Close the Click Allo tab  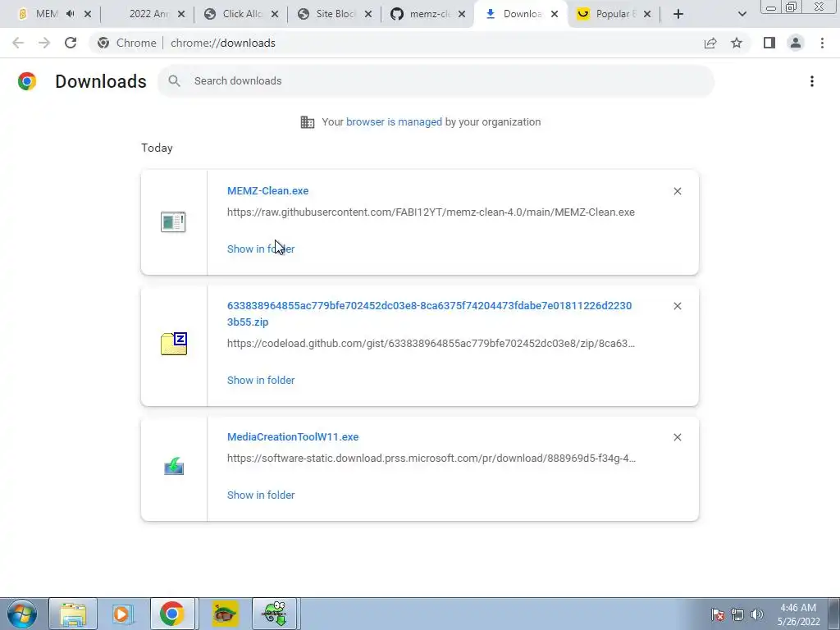[x=275, y=14]
